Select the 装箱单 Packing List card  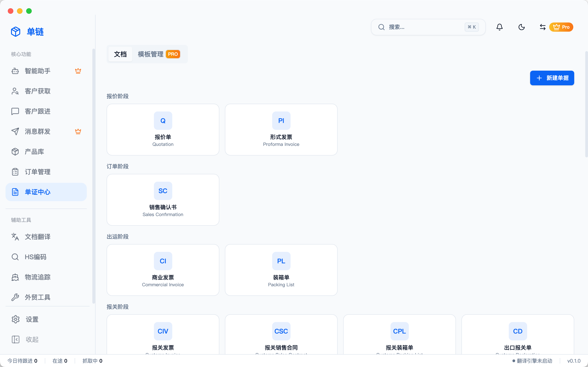tap(281, 270)
